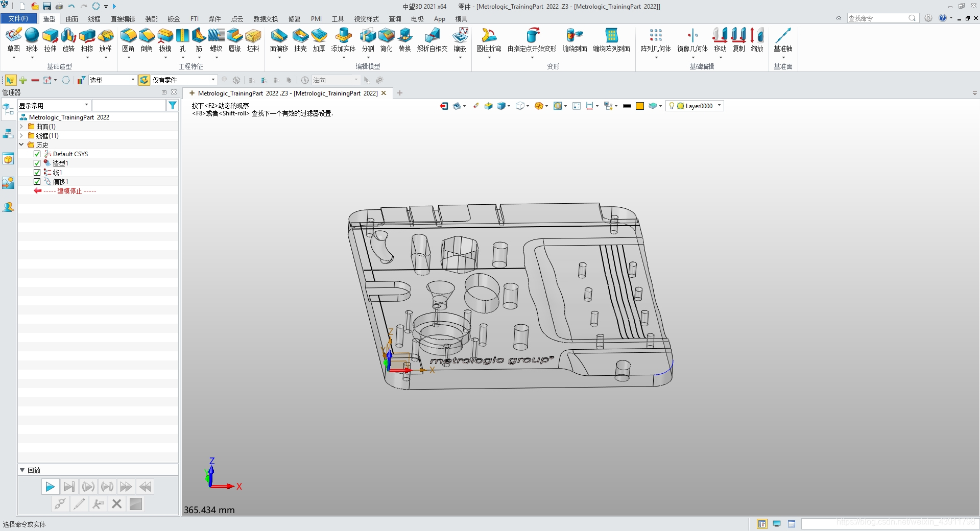
Task: Save the file from quick access toolbar
Action: (x=46, y=6)
